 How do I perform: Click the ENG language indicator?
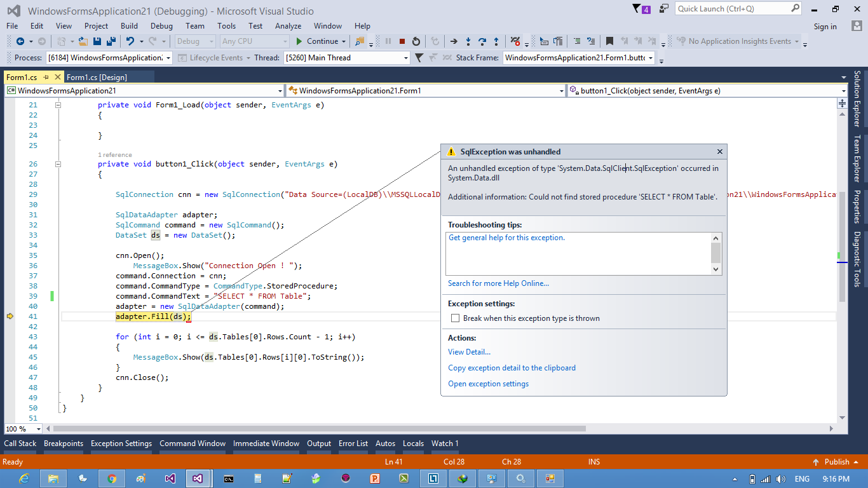(x=802, y=479)
